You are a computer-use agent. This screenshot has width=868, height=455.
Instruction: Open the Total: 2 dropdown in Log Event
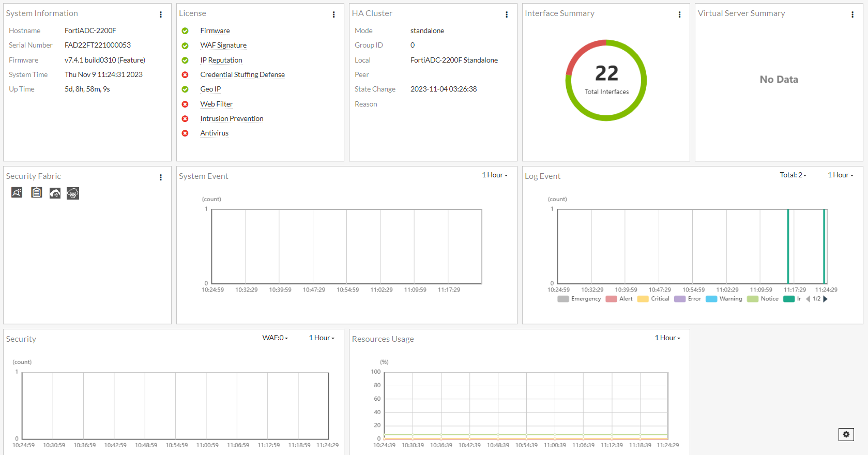point(793,175)
